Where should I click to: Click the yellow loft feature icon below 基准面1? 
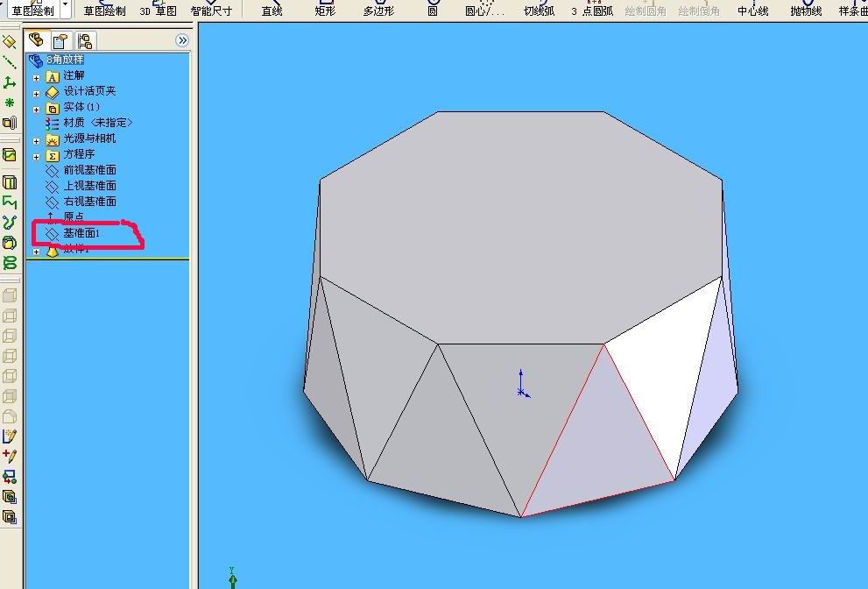[x=52, y=252]
